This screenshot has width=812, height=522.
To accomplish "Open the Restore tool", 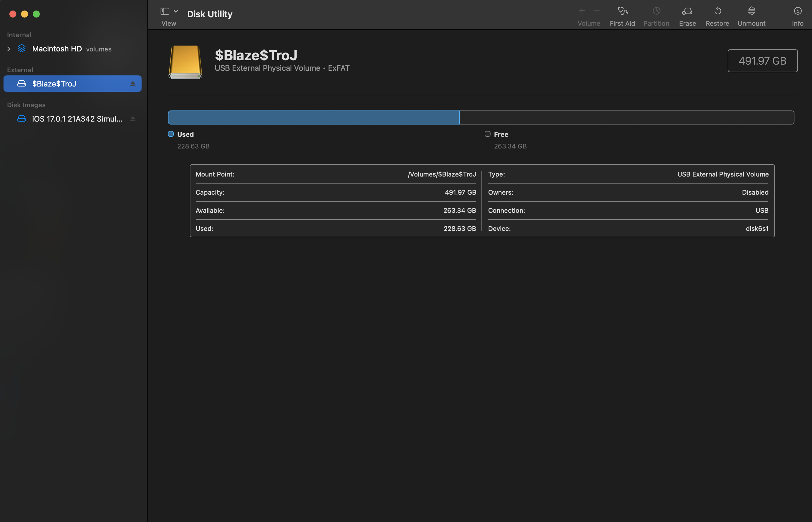I will [717, 11].
